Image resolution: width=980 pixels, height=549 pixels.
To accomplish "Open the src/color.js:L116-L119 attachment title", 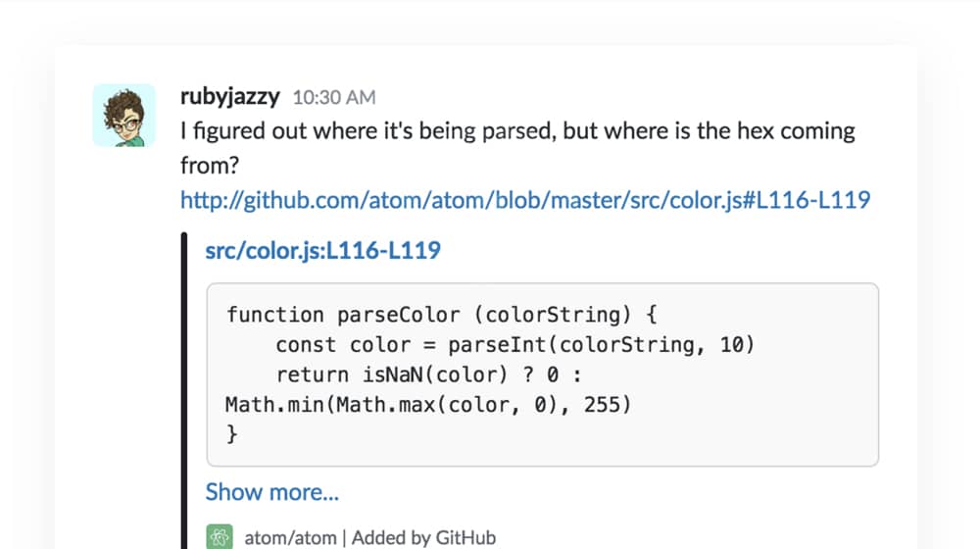I will (322, 251).
